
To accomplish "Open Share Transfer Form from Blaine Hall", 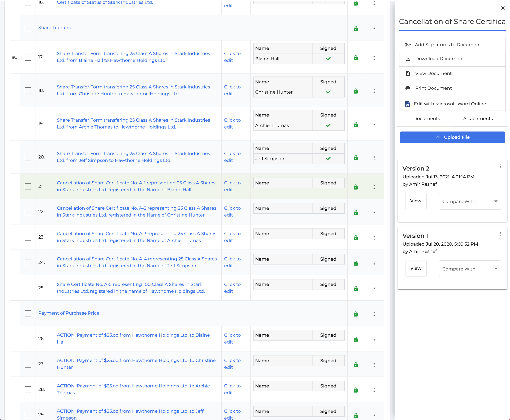I will [133, 57].
